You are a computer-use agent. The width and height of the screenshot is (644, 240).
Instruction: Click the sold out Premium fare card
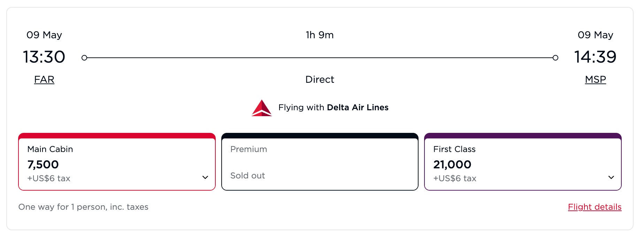(320, 162)
